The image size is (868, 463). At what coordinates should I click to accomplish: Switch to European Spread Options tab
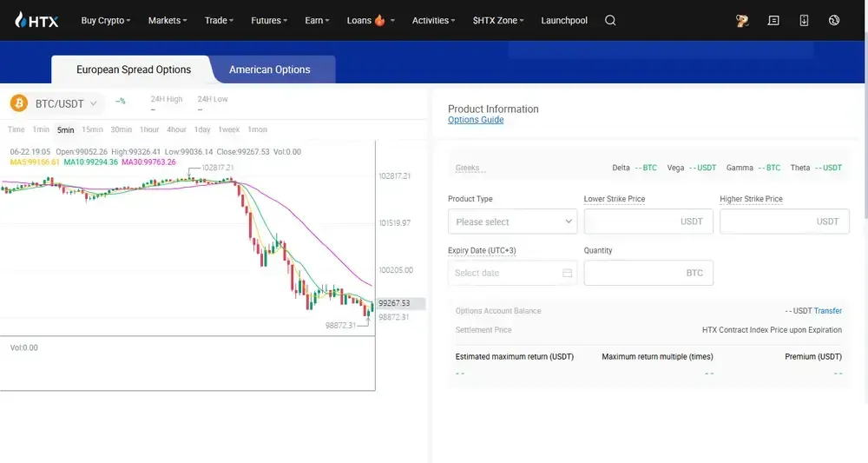(x=134, y=69)
